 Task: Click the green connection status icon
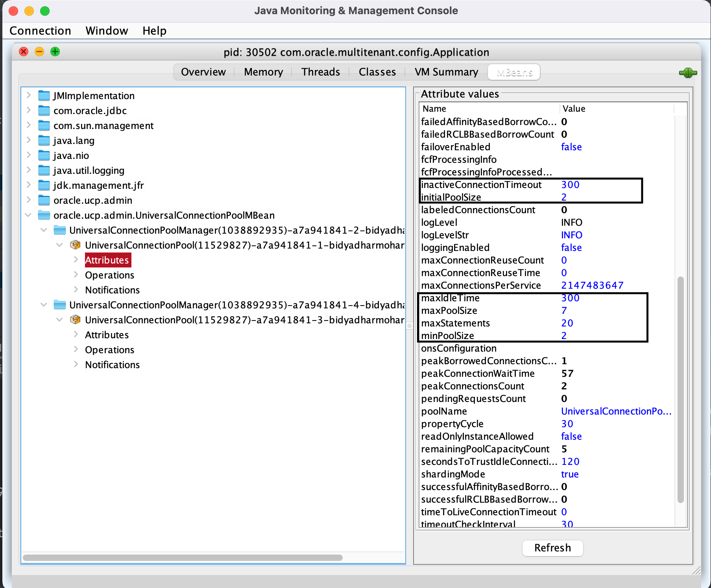click(x=687, y=73)
